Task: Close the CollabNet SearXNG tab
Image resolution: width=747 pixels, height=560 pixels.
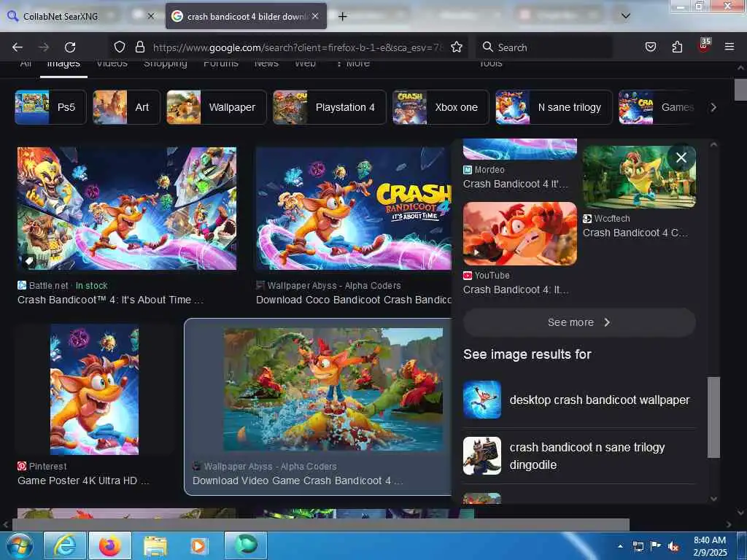Action: (x=150, y=16)
